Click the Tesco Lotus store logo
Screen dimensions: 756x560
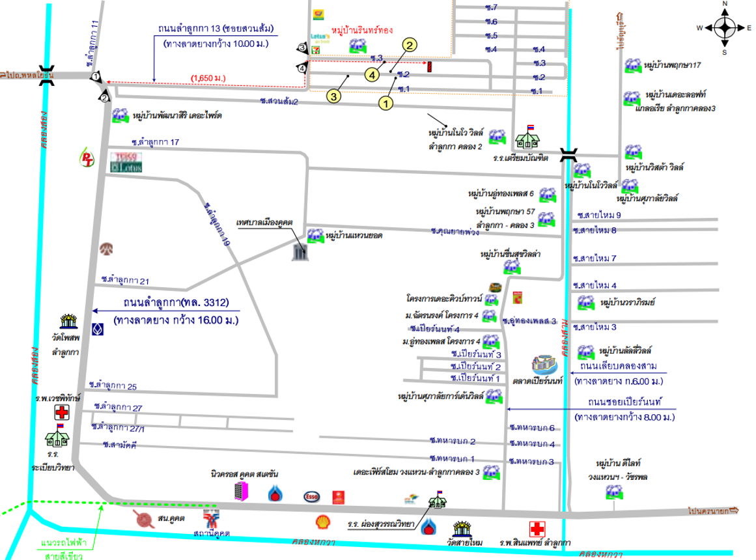(x=125, y=161)
